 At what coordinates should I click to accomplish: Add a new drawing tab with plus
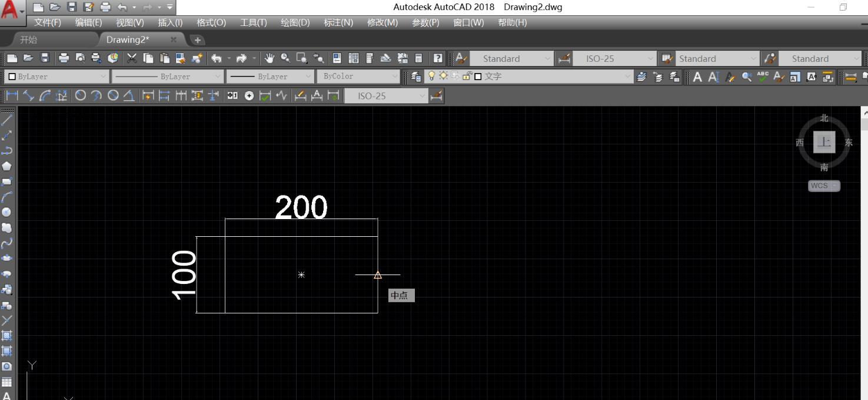pyautogui.click(x=198, y=40)
